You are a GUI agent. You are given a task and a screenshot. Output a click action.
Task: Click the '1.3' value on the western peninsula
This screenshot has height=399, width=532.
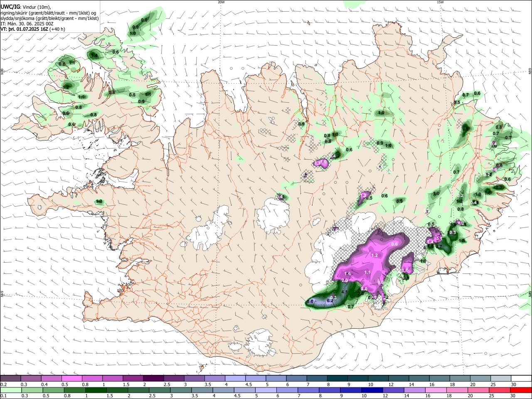coord(99,202)
